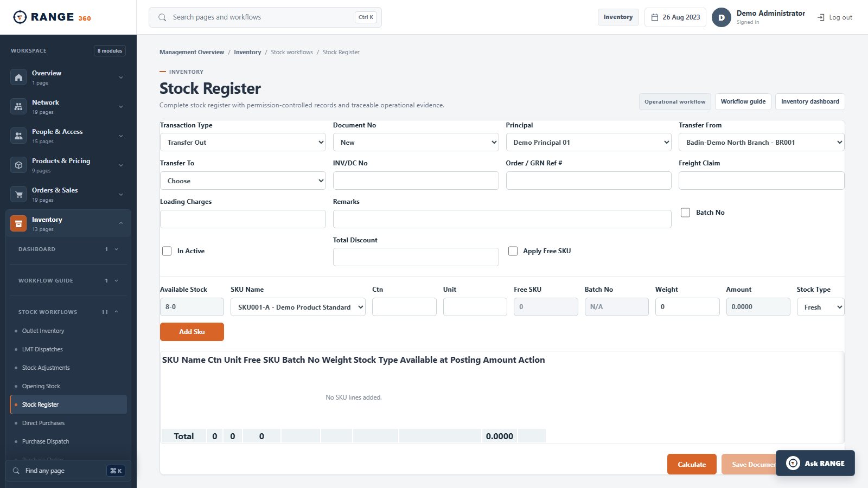The image size is (868, 488).
Task: Click the RANGE 360 logo icon
Action: (20, 17)
